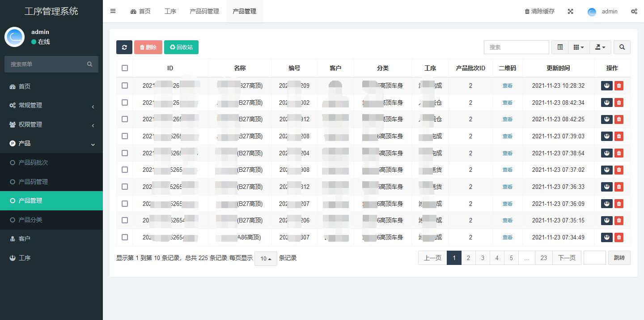Click the page number jump input
This screenshot has width=644, height=320.
(595, 258)
